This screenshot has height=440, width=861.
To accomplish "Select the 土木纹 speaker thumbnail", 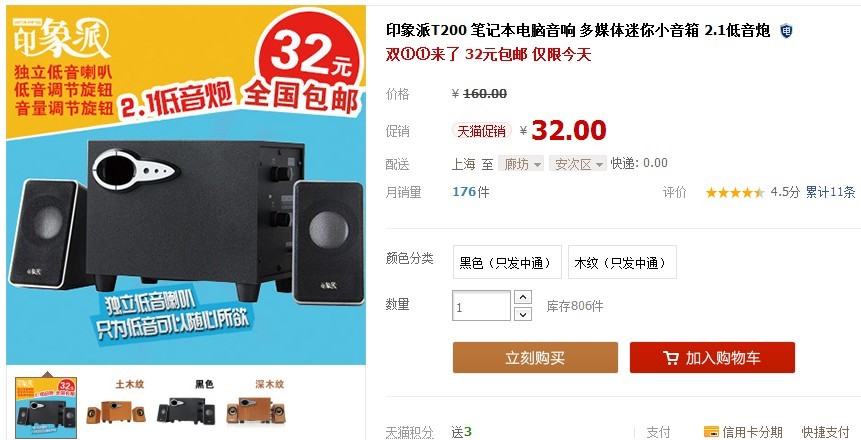I will tap(116, 407).
